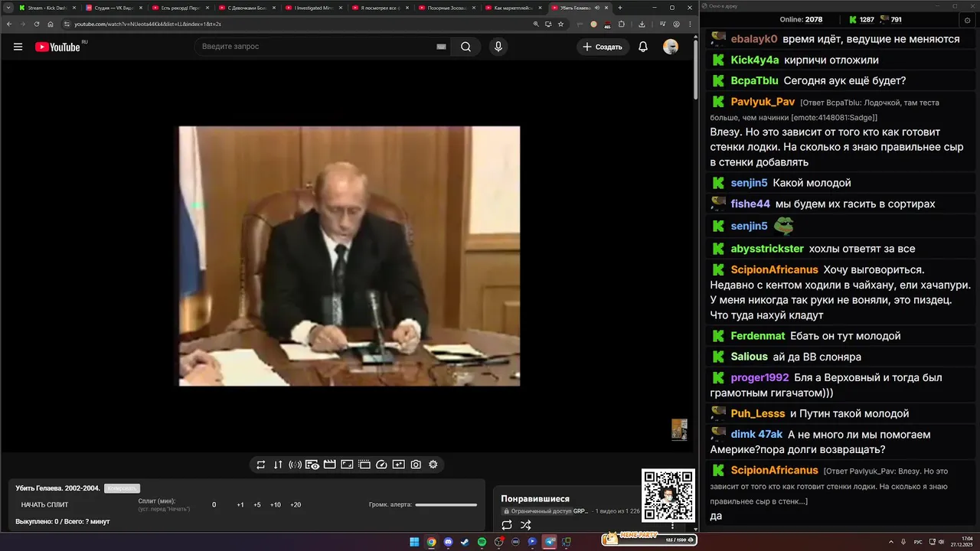Open a new browser tab
This screenshot has height=551, width=980.
click(620, 8)
